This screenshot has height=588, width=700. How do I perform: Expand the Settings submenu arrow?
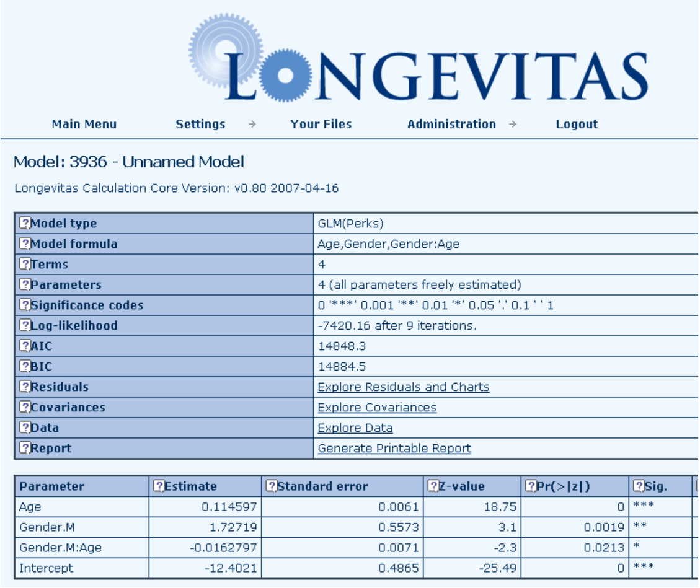(252, 124)
